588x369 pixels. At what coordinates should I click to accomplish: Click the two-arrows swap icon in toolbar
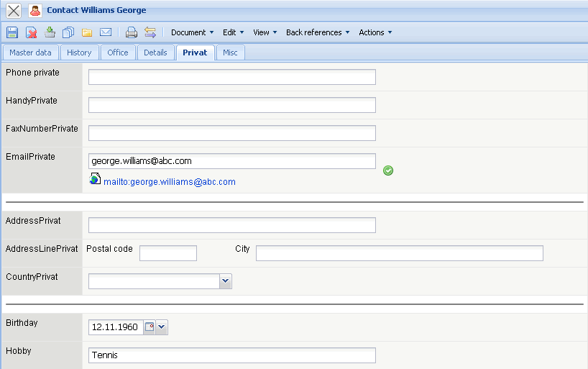pyautogui.click(x=150, y=32)
